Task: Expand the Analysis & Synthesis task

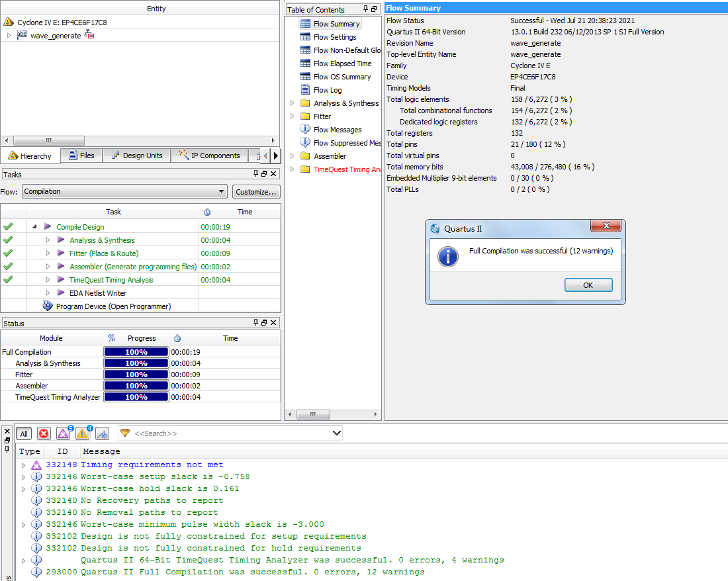Action: point(48,240)
